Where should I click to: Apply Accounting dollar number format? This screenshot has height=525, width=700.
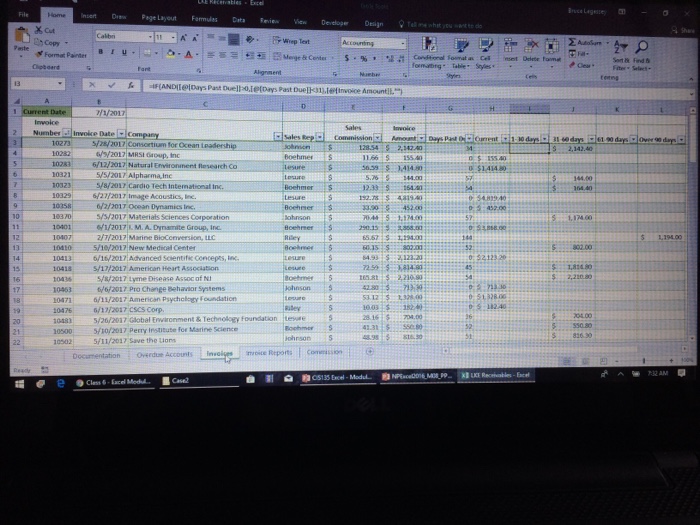pos(347,58)
